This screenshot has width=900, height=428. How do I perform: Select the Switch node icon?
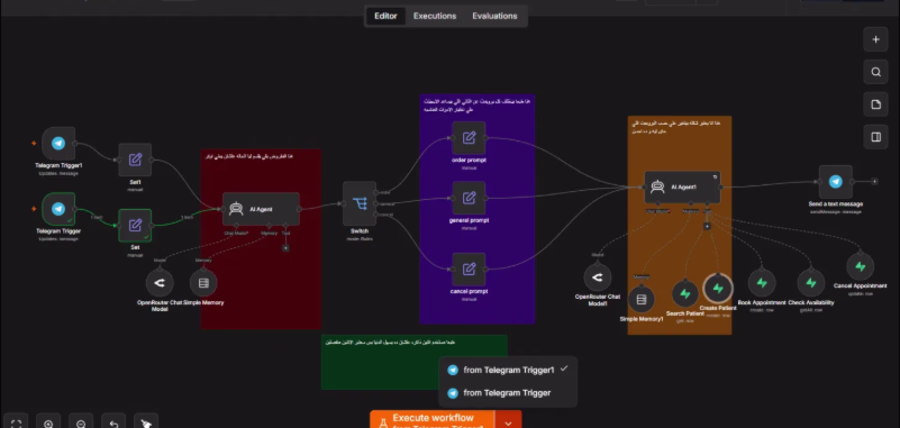pos(359,204)
